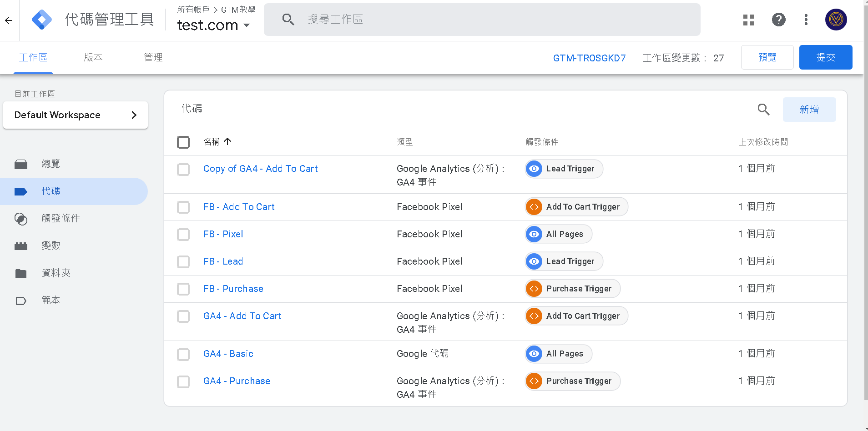Image resolution: width=868 pixels, height=431 pixels.
Task: Click the workspace search magnifier icon
Action: tap(288, 19)
